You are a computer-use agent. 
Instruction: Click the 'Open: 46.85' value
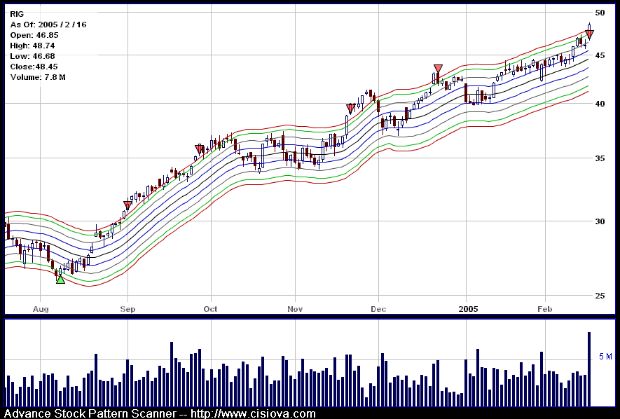pyautogui.click(x=34, y=35)
